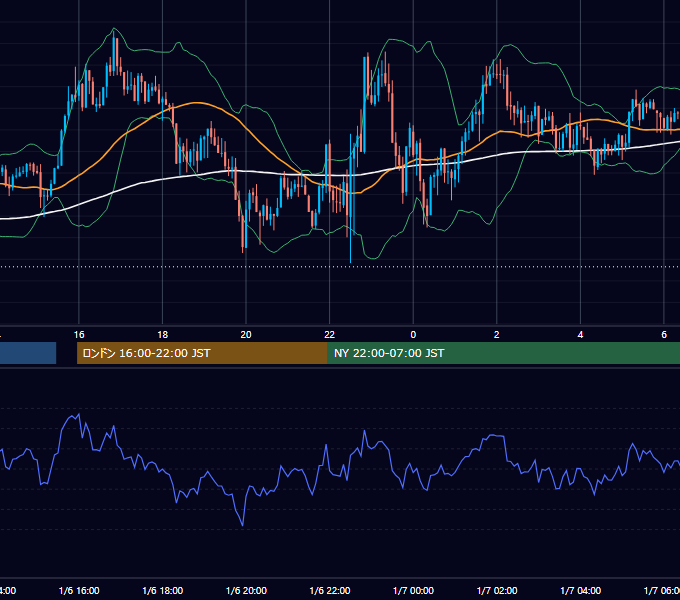Click the ロンドン 16:00-22:00 JST session bar
This screenshot has height=600, width=680.
[202, 353]
